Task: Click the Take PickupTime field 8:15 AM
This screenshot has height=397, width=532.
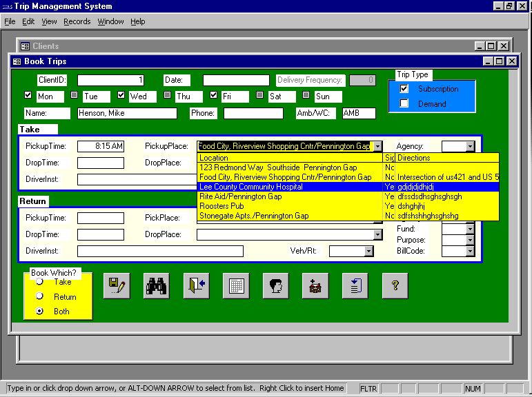Action: (101, 146)
